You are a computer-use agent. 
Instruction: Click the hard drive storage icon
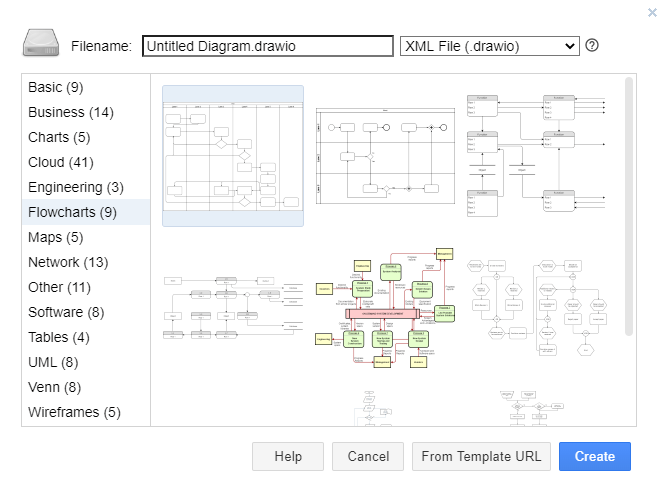pos(41,43)
